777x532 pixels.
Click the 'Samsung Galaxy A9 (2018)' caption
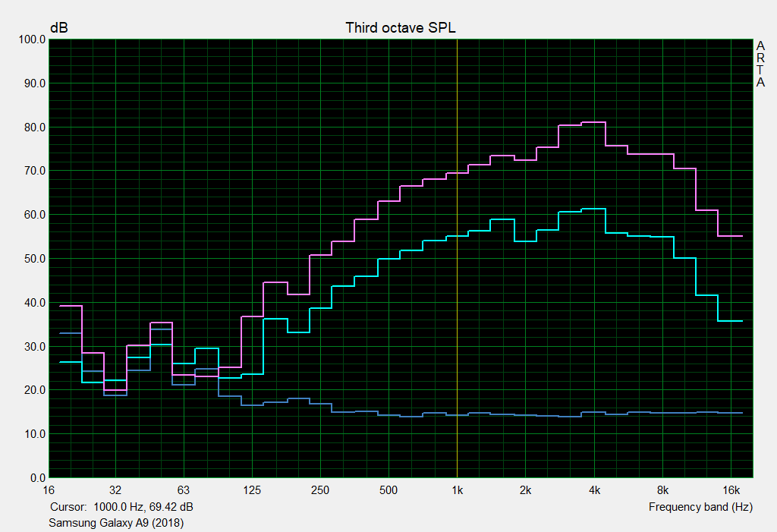116,523
